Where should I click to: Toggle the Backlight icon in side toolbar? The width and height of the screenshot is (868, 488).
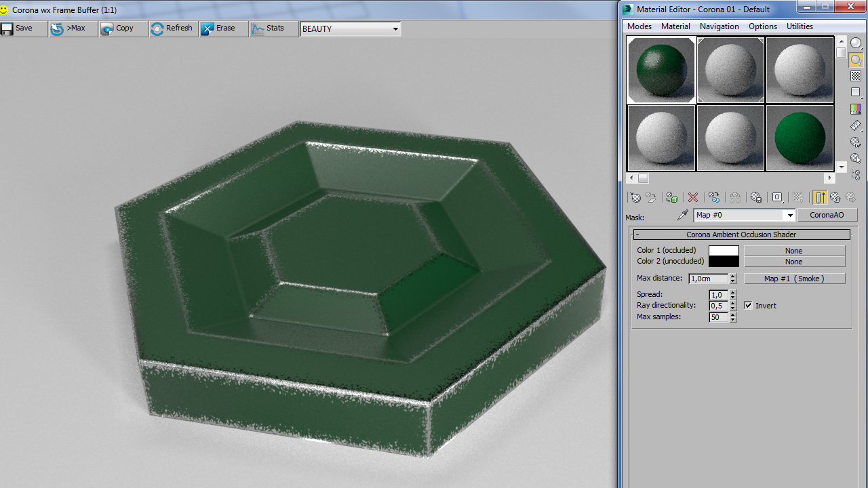(856, 60)
